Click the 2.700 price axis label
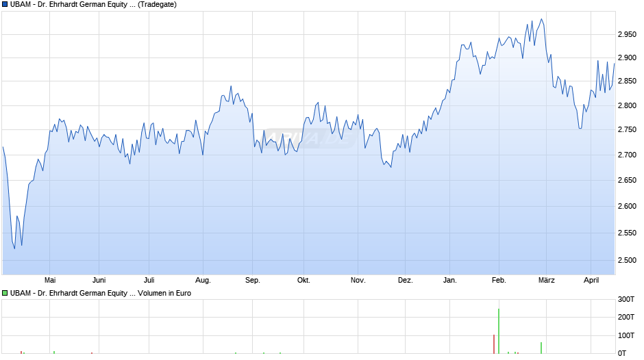The width and height of the screenshot is (644, 360). (627, 155)
